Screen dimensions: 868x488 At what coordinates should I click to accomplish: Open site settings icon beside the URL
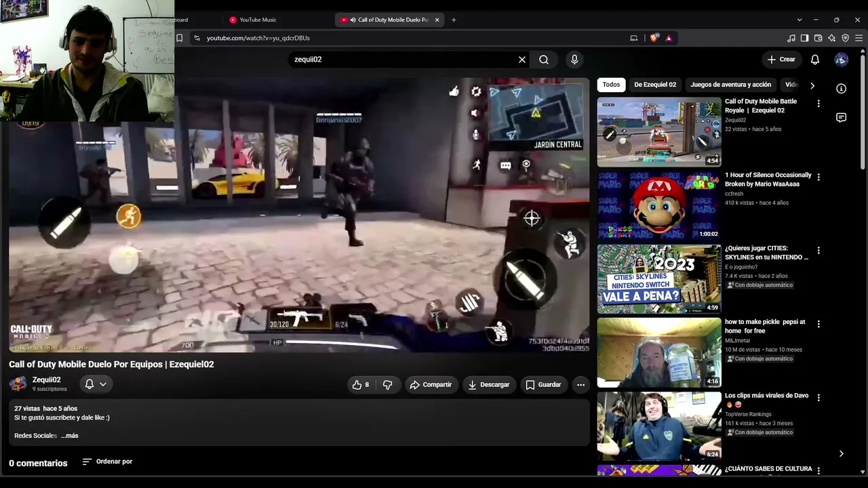197,38
